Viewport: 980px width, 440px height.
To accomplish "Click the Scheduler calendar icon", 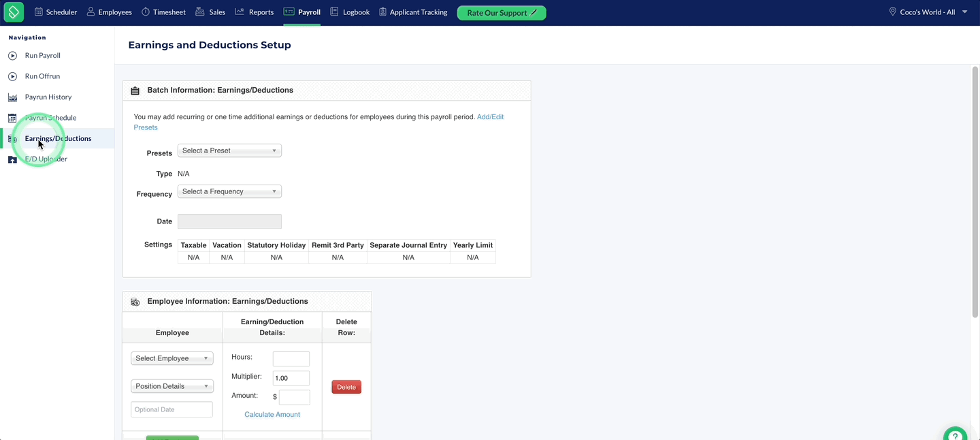I will point(39,12).
